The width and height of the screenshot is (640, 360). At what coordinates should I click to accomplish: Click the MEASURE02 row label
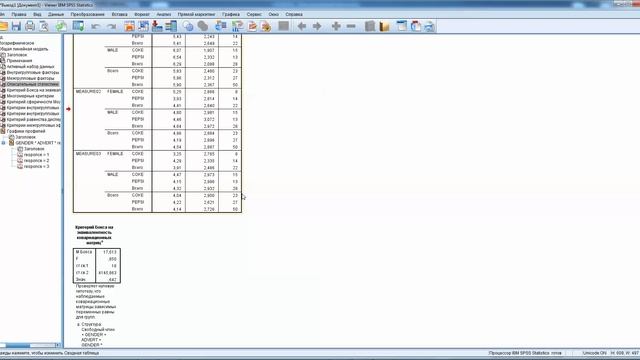click(88, 92)
